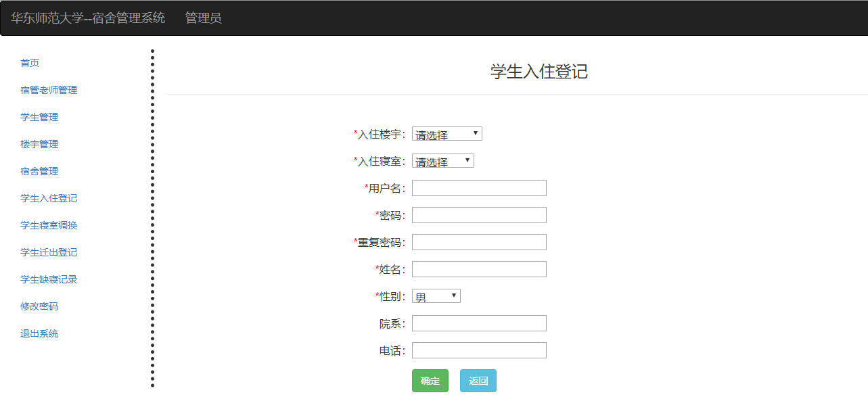Image resolution: width=868 pixels, height=401 pixels.
Task: Click 退出系统 to log out
Action: point(39,333)
